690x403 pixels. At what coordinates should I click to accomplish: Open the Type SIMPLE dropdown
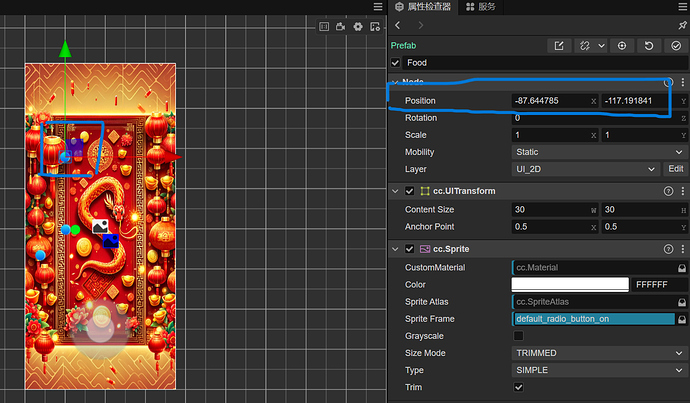point(599,370)
